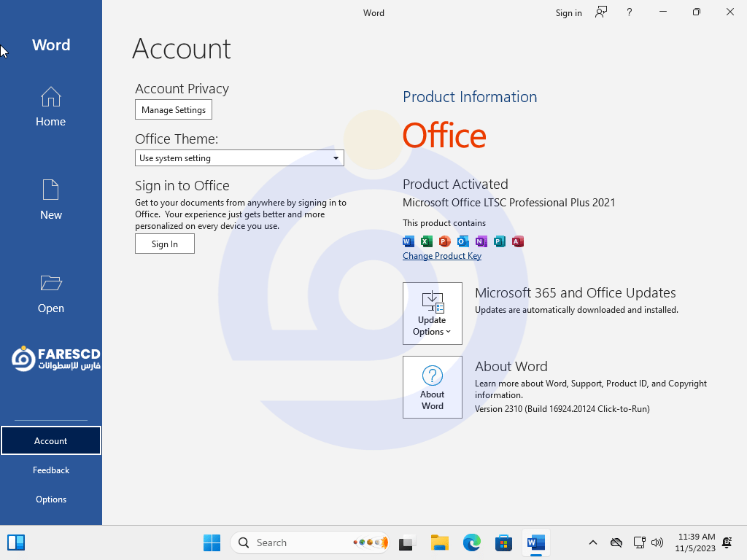Click the FARESCD logo in sidebar
Image resolution: width=747 pixels, height=560 pixels.
coord(55,359)
